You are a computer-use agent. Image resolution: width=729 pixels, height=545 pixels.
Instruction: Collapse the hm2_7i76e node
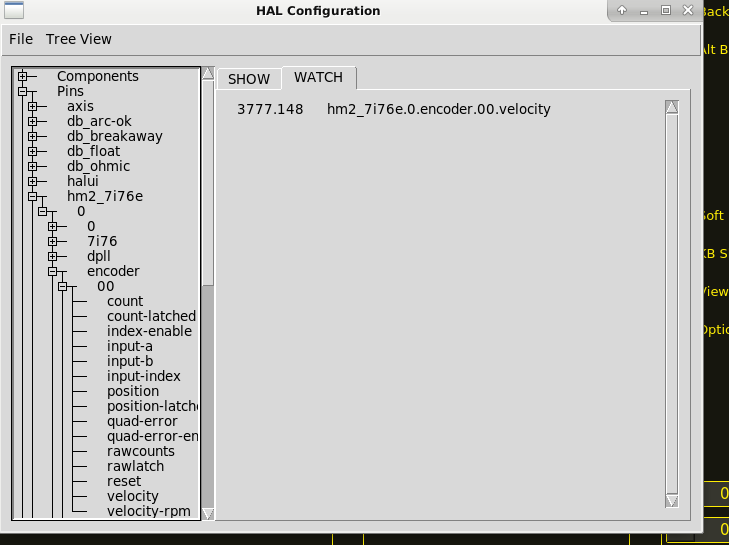[x=32, y=197]
